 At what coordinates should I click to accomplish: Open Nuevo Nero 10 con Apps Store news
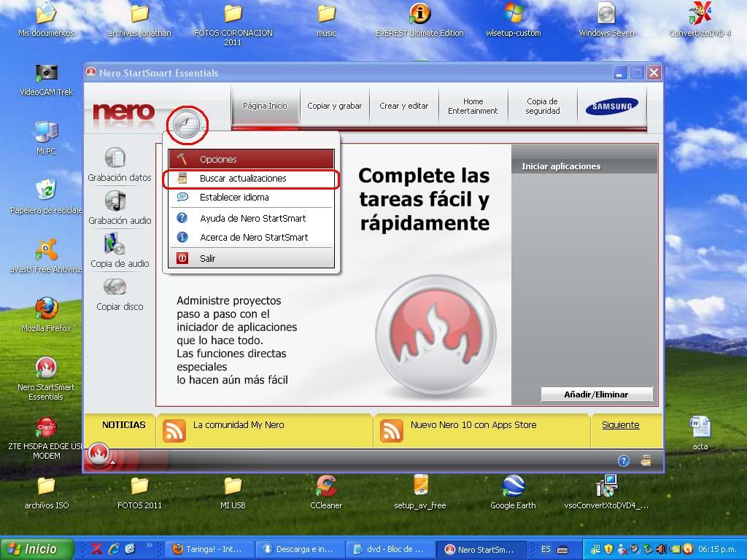(x=473, y=425)
